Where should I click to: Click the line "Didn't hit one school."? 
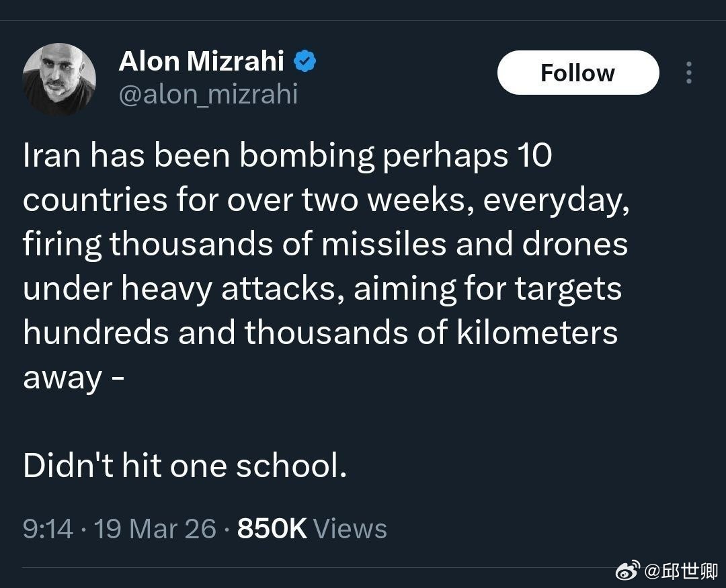click(185, 466)
